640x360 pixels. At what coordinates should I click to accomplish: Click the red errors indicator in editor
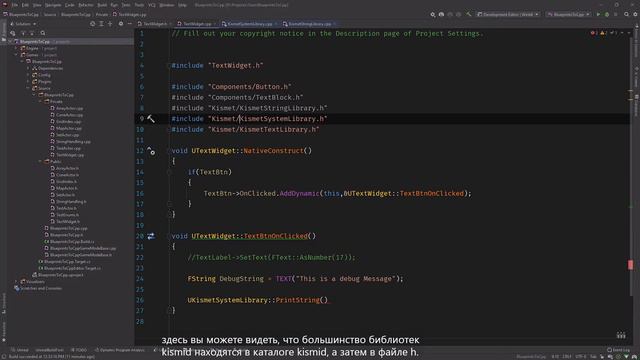coord(594,33)
